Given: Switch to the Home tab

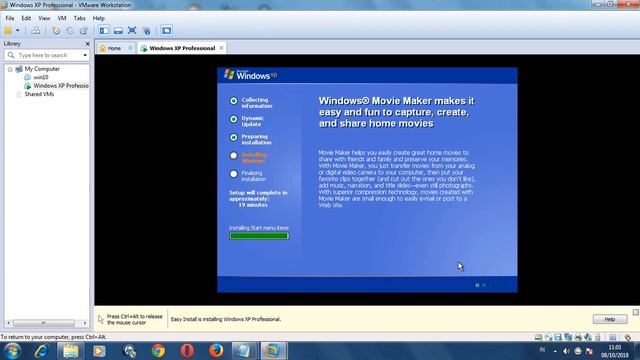Looking at the screenshot, I should point(114,48).
